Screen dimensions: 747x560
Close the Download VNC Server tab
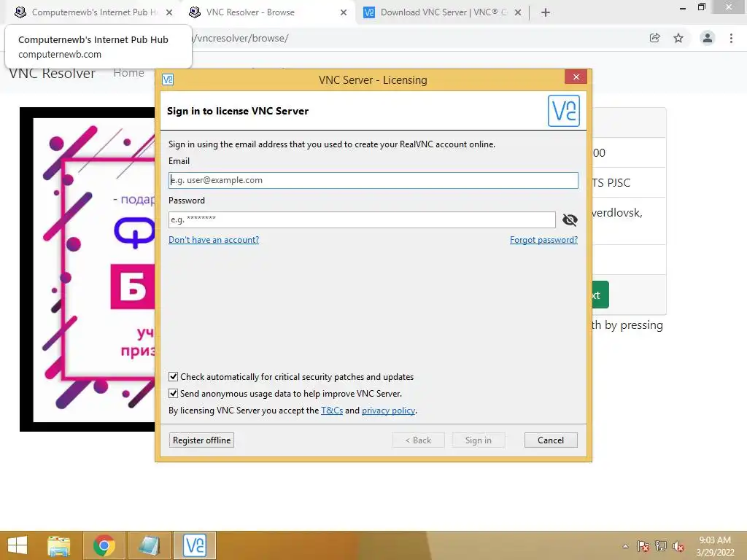518,12
